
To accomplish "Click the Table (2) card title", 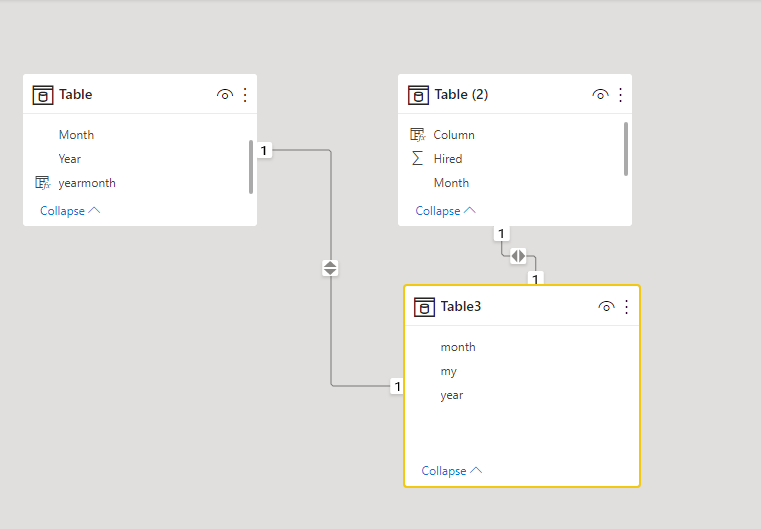I will coord(461,94).
